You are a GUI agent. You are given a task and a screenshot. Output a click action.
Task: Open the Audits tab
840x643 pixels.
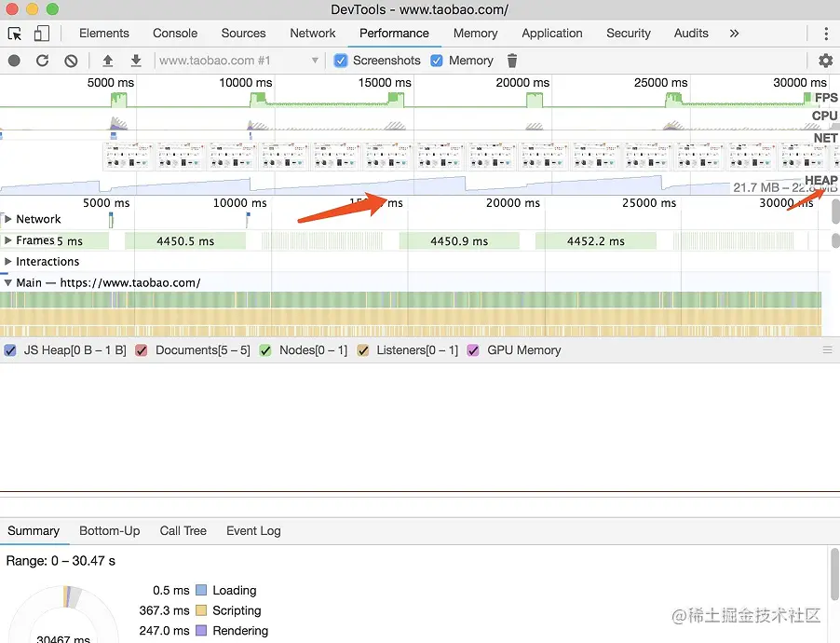click(691, 34)
